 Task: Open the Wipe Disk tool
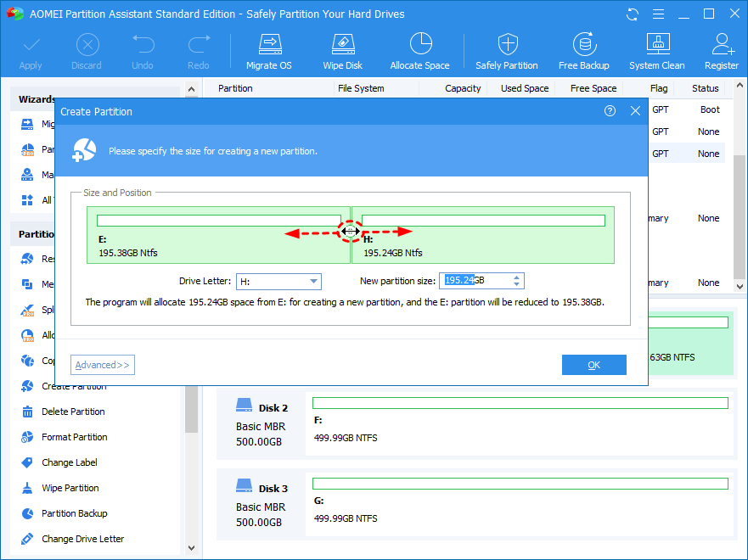click(x=342, y=52)
